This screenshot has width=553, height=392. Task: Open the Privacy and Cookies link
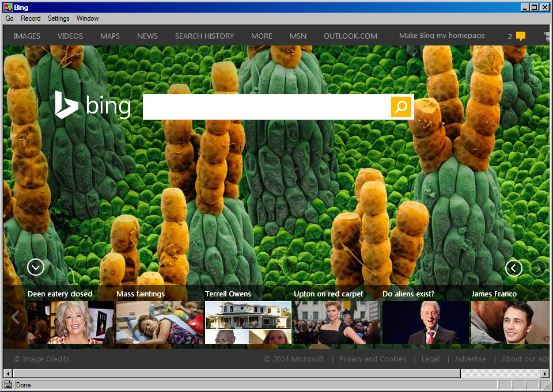(372, 359)
